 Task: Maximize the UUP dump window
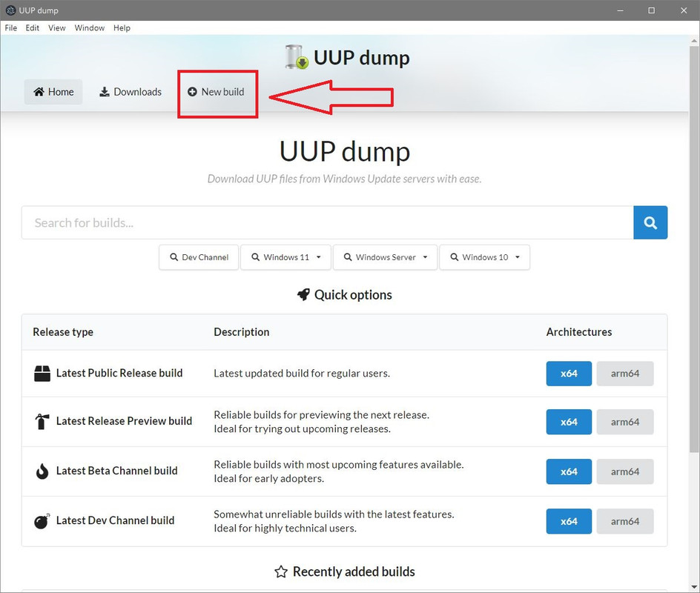click(651, 10)
